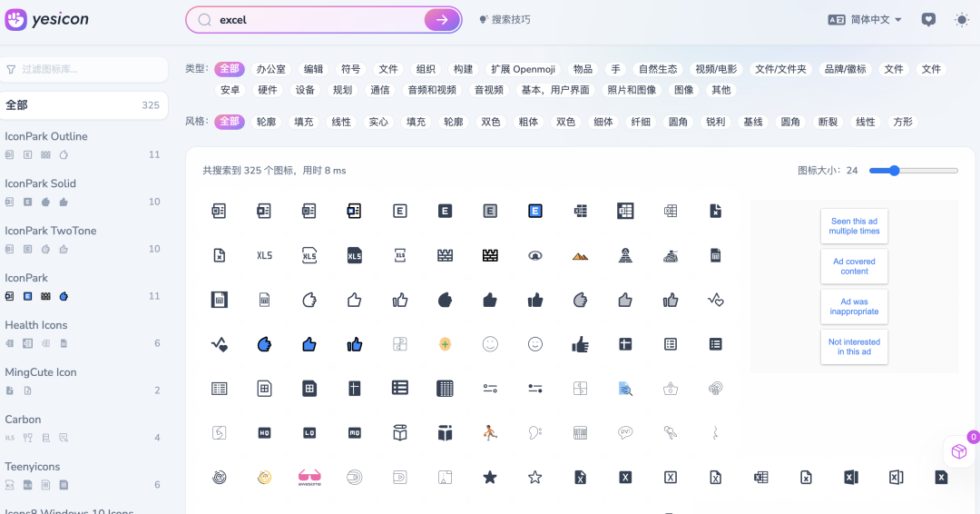The width and height of the screenshot is (980, 514).
Task: Select the heartbeat pulse with filled heart icon
Action: 220,344
